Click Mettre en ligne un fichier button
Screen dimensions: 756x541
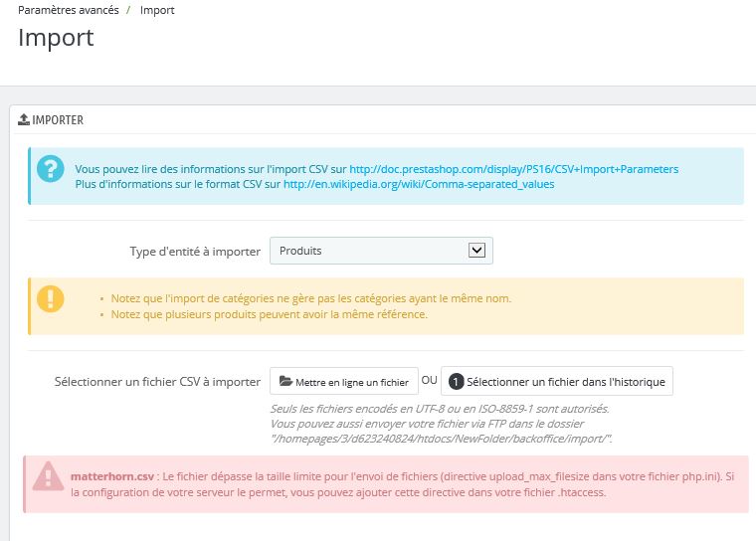[344, 382]
